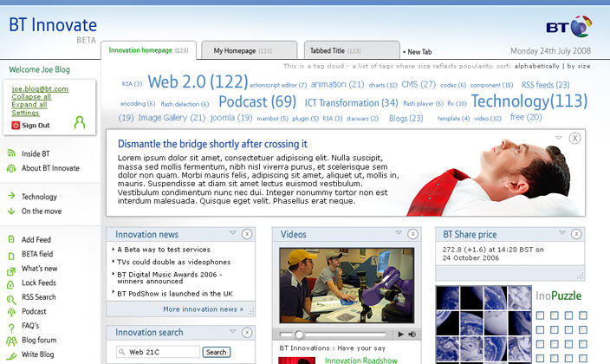The width and height of the screenshot is (610, 364).
Task: Click the RSS icon beside Inside BT
Action: (x=11, y=153)
